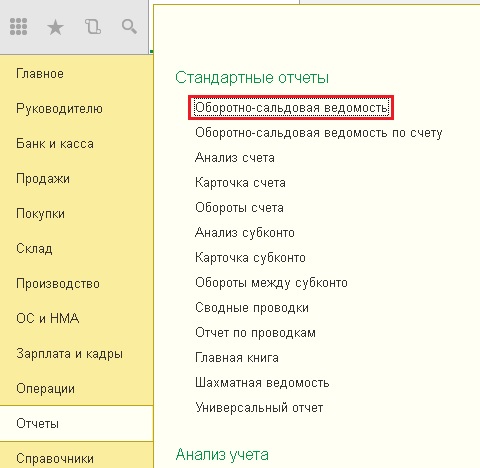Go to Зарплата и кадры section
Viewport: 480px width, 468px height.
69,354
